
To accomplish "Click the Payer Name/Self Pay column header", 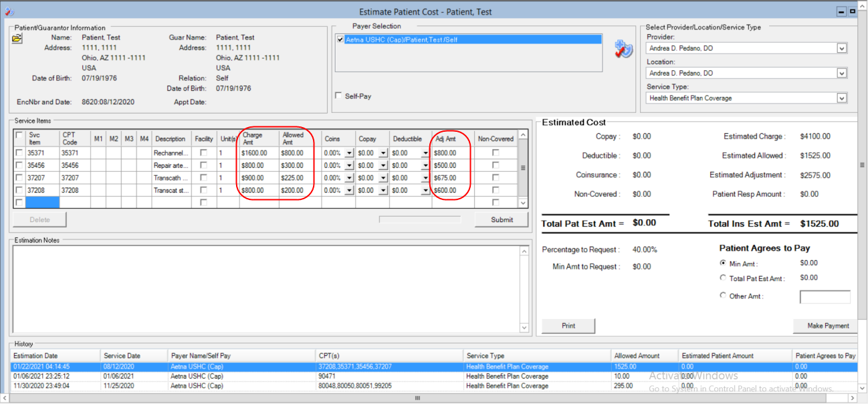I will pos(241,356).
